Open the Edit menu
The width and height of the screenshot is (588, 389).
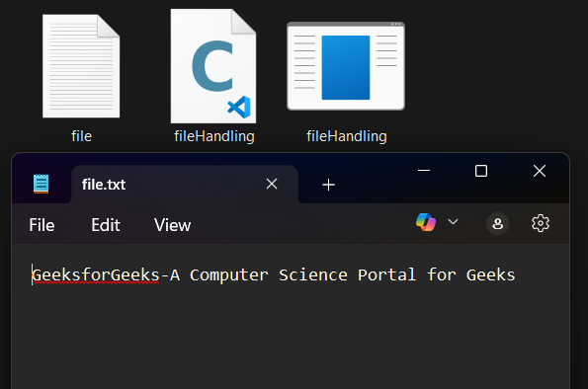[106, 225]
